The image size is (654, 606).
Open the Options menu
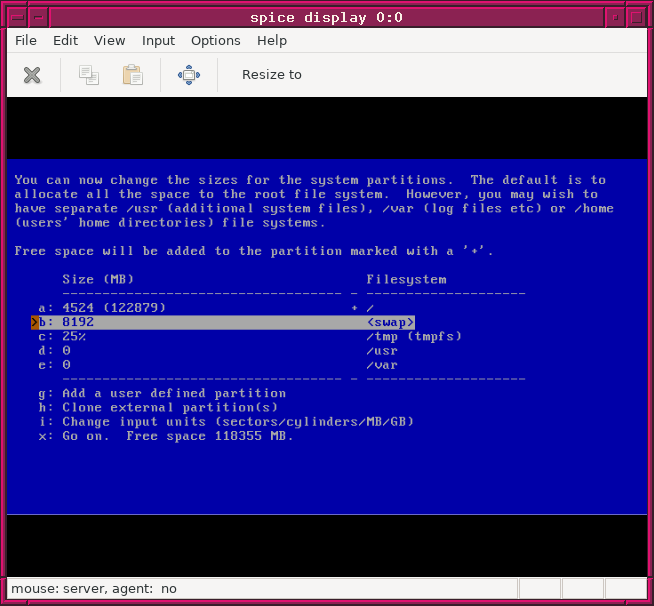(x=215, y=41)
